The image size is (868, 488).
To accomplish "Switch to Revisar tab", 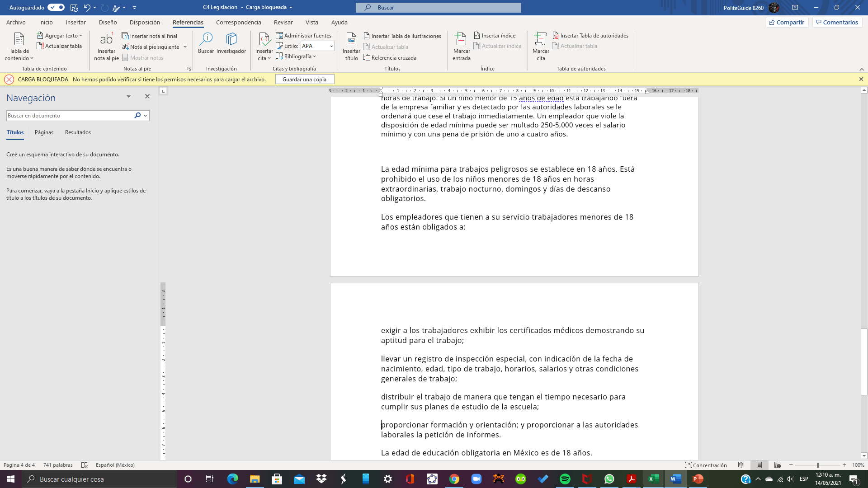I will tap(283, 22).
